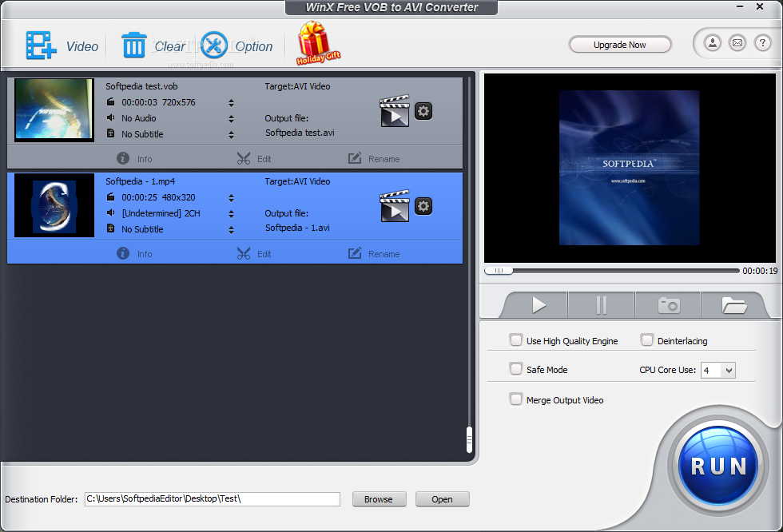Click Edit scissors icon for Softpedia test.vob
The image size is (783, 532).
(243, 158)
